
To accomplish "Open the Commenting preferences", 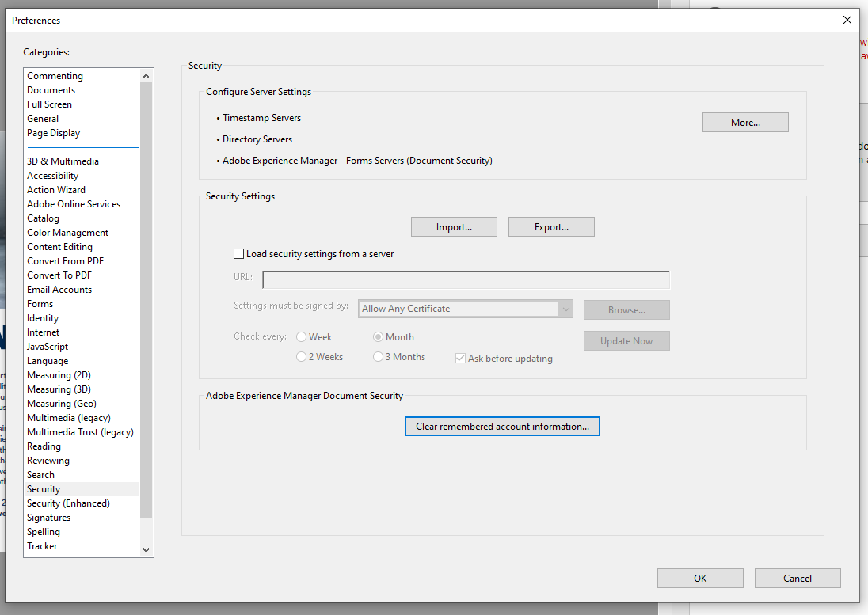I will point(55,75).
